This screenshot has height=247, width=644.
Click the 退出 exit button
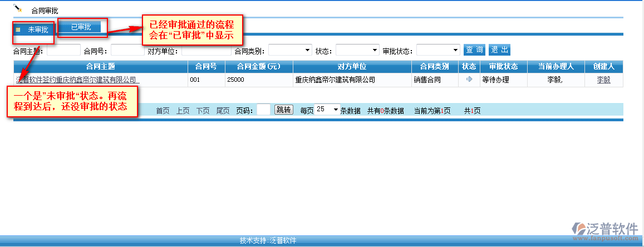[x=499, y=50]
